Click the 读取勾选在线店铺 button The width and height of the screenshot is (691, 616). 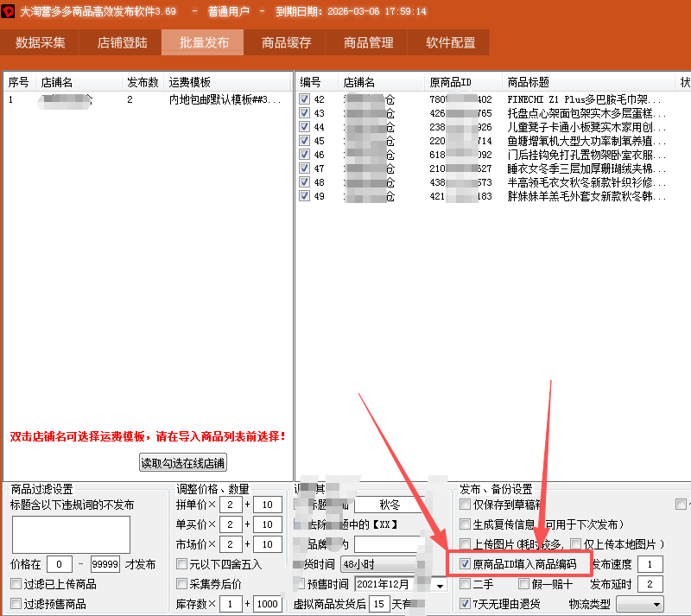tap(183, 463)
